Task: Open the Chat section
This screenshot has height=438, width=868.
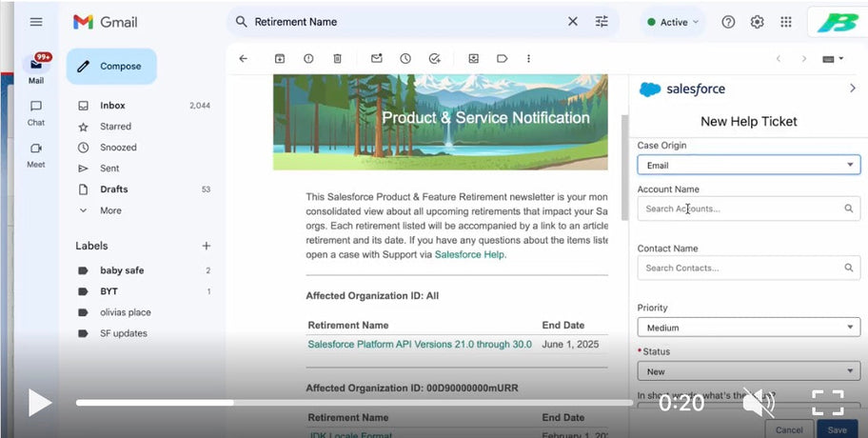Action: pos(36,112)
